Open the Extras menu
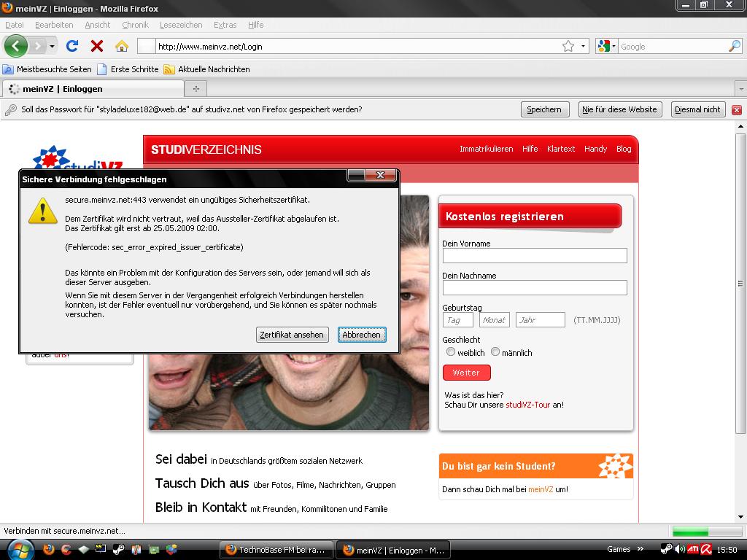The height and width of the screenshot is (560, 747). point(225,25)
